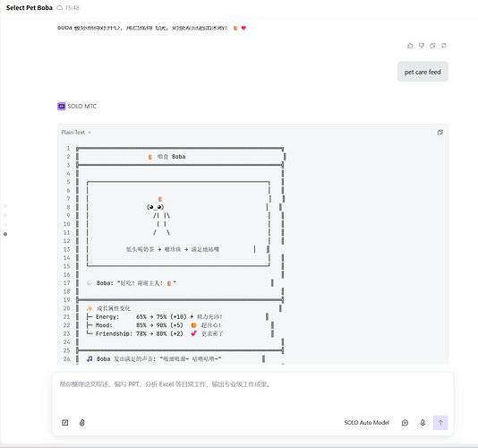Select the 'pet care feed' user message

[423, 72]
